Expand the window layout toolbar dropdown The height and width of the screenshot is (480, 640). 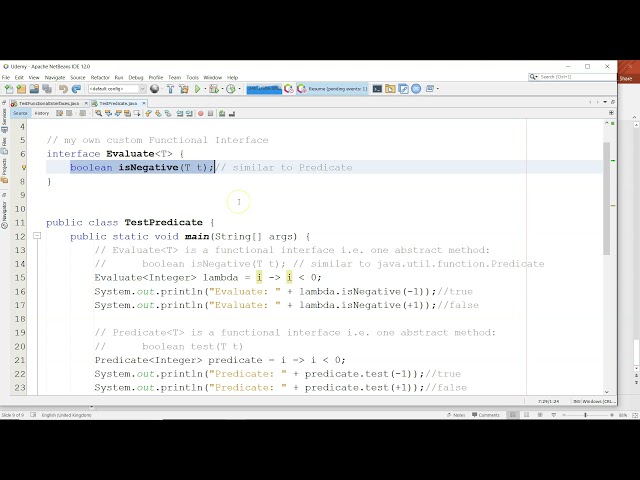[438, 89]
